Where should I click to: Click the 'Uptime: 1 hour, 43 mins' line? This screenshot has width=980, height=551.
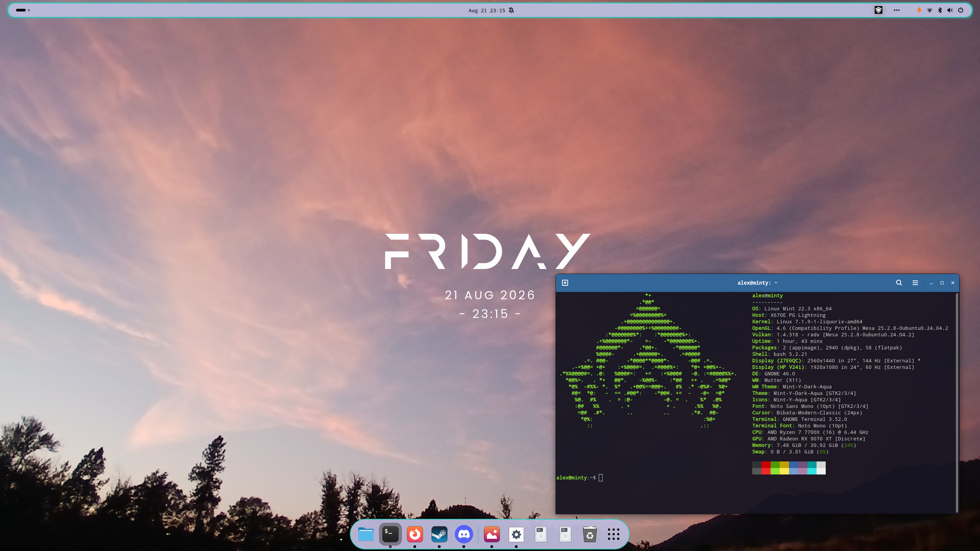click(x=787, y=341)
